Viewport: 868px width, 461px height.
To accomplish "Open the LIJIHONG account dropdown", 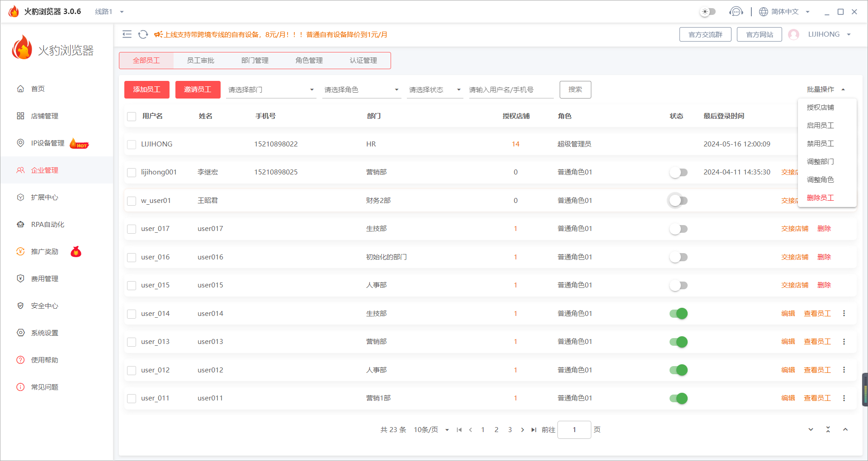I will pyautogui.click(x=829, y=34).
